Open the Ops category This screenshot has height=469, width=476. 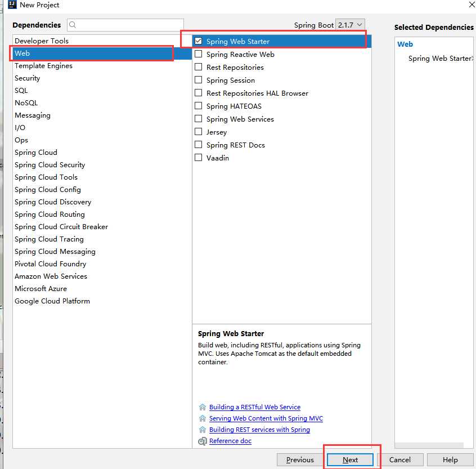pyautogui.click(x=102, y=140)
